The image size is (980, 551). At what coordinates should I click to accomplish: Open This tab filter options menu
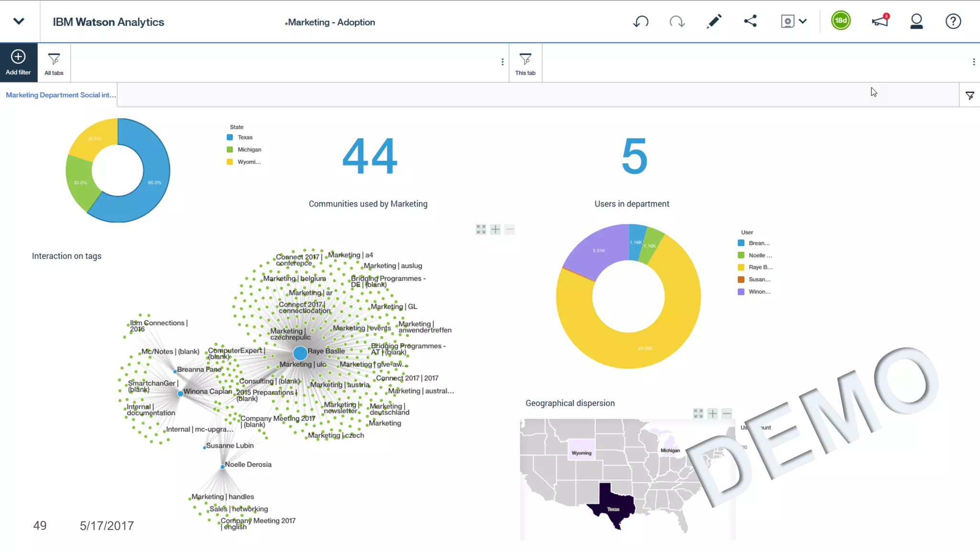[973, 62]
